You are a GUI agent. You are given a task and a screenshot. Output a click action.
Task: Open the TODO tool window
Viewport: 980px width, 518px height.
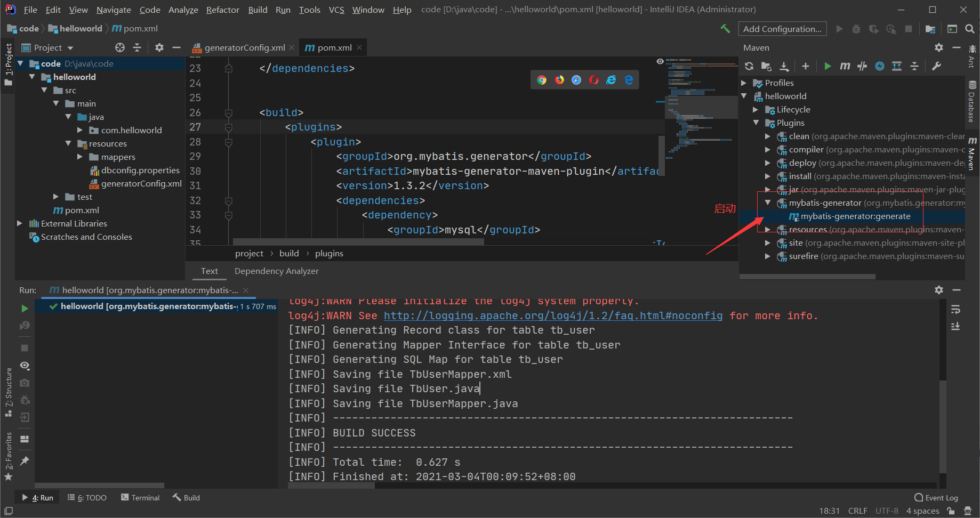(x=87, y=498)
